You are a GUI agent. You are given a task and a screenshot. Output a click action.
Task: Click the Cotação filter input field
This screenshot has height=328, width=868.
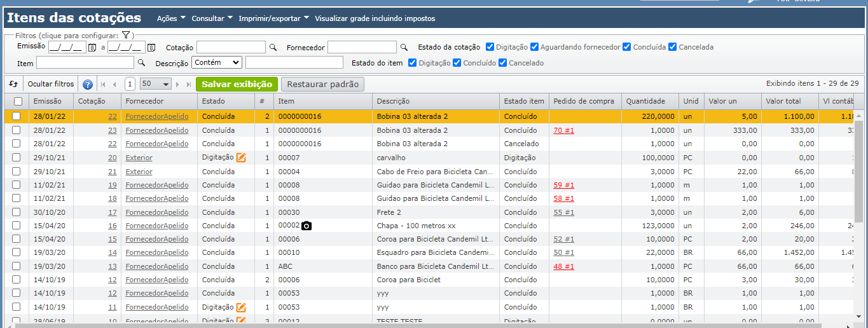click(x=231, y=47)
